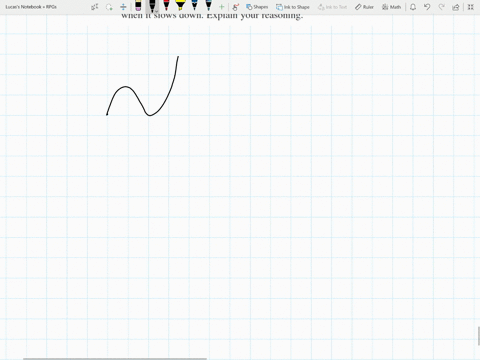Open the Math assistant
Screen dimensions: 480x360
point(391,7)
